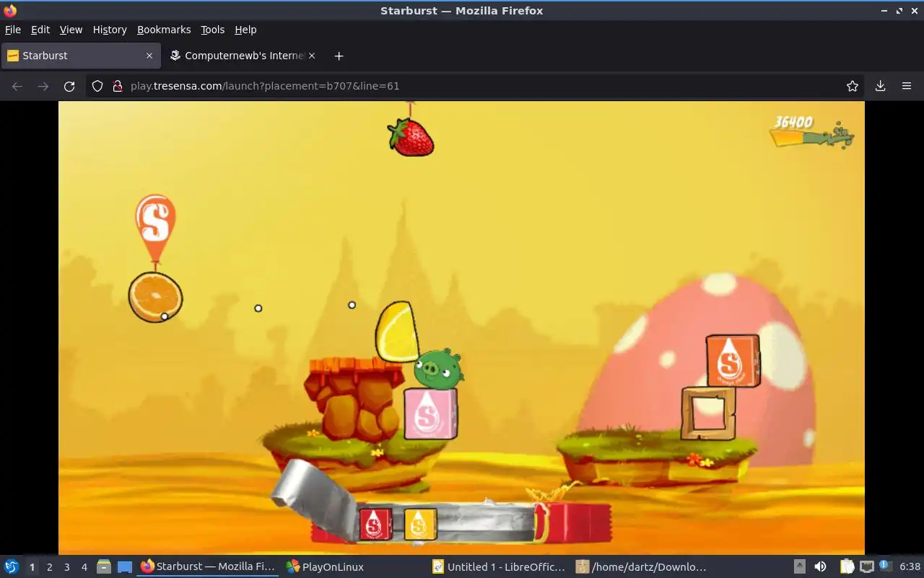Screen dimensions: 924x578
Task: Switch to workspace 4
Action: [x=84, y=567]
